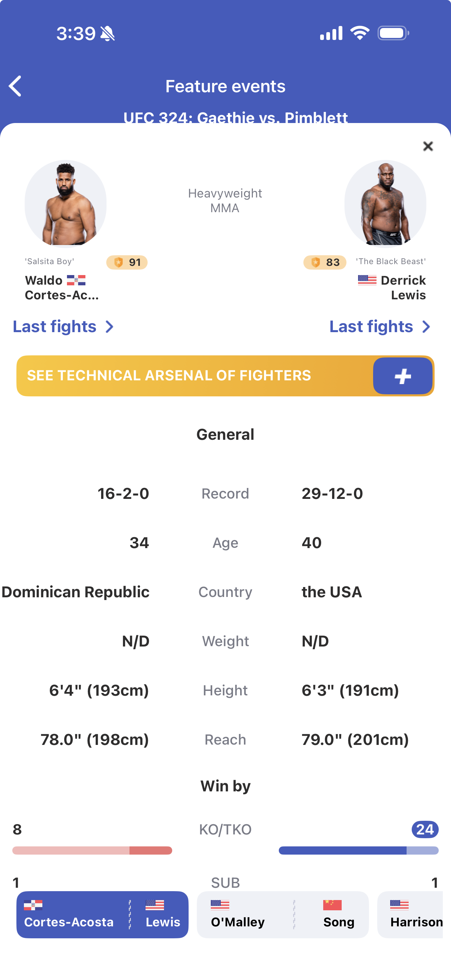Tap the Wi-Fi icon in the status bar
This screenshot has height=980, width=451.
[x=359, y=33]
